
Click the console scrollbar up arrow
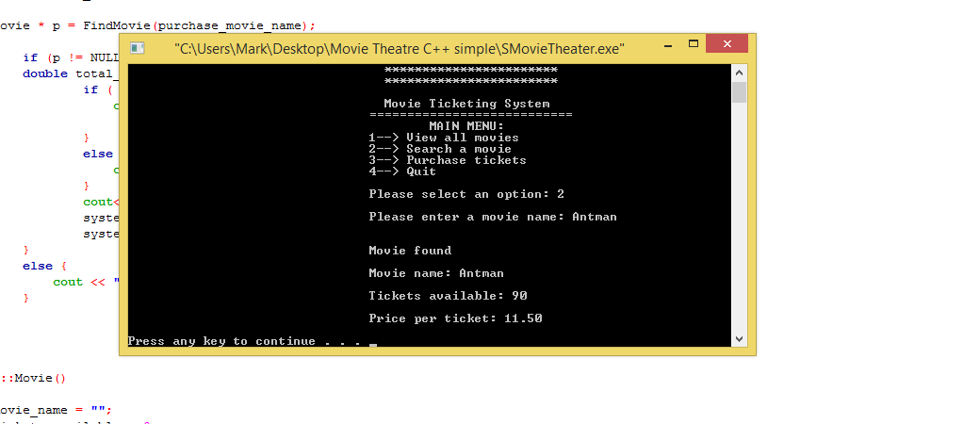[x=740, y=72]
